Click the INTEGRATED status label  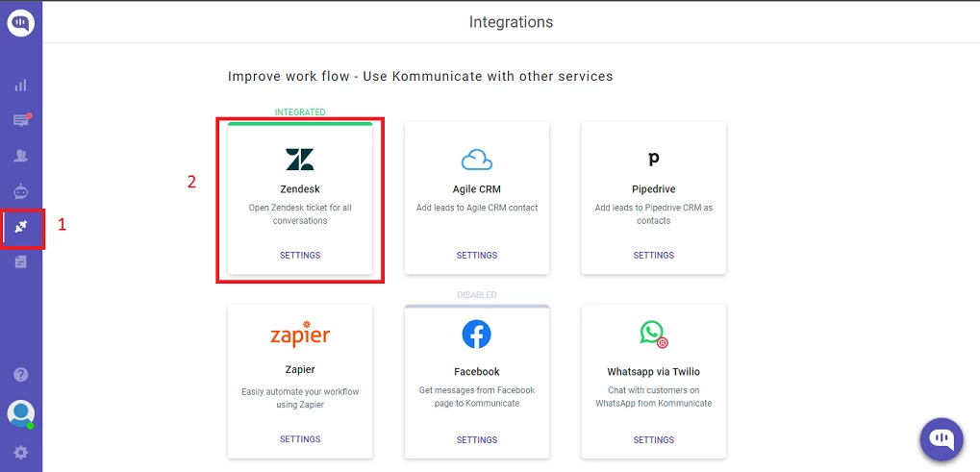[300, 112]
